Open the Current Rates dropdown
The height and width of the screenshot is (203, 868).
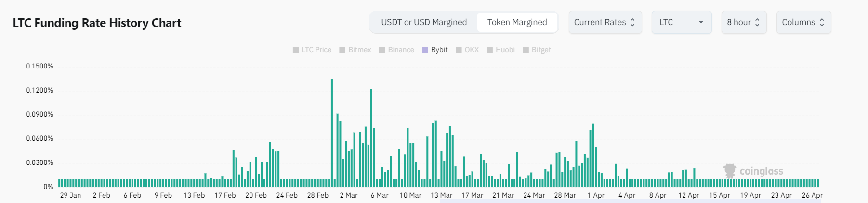tap(605, 22)
